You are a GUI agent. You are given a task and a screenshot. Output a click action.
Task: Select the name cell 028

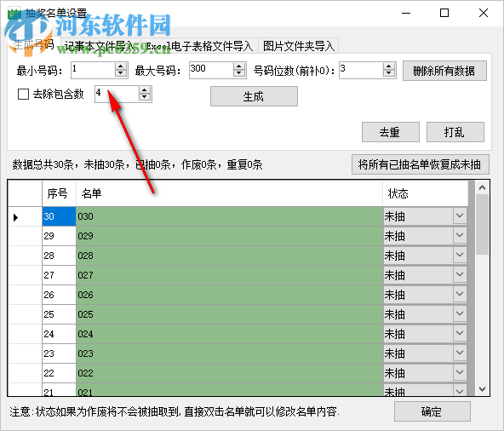229,256
